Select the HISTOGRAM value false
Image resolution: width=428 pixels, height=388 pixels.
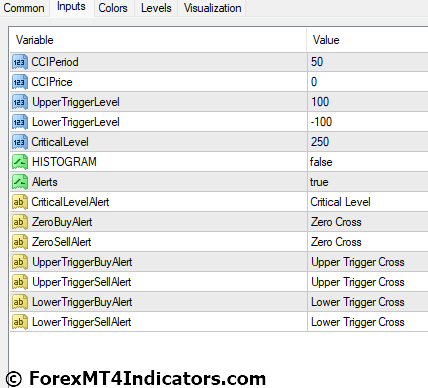[x=321, y=162]
